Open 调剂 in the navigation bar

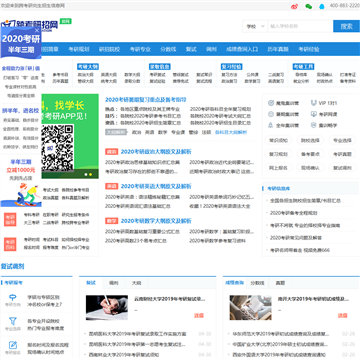click(211, 49)
